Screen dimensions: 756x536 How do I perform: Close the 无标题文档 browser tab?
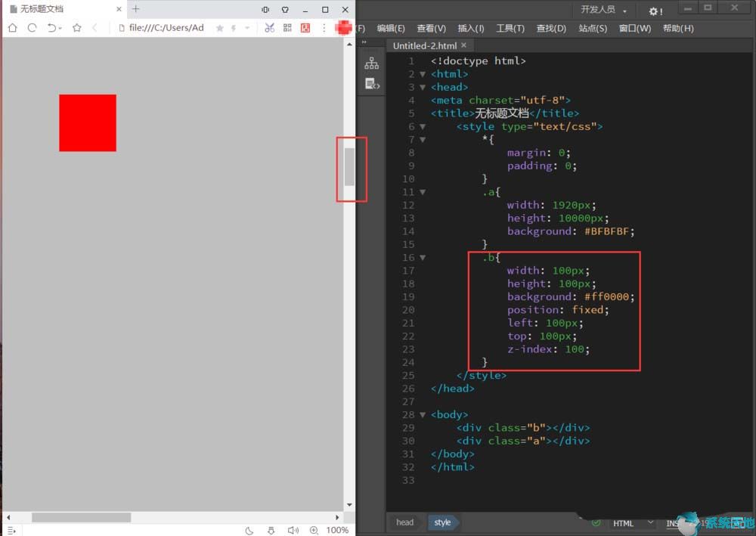point(119,9)
